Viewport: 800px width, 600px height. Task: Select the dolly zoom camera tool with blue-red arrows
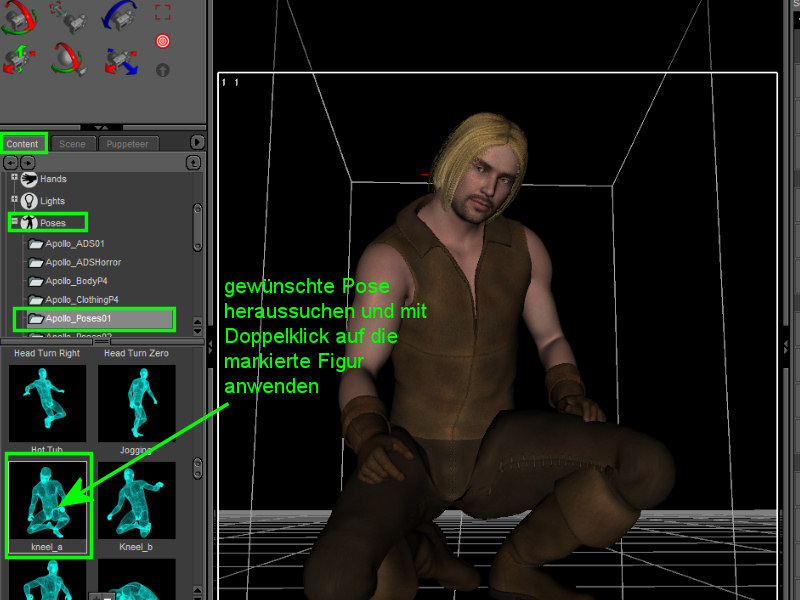coord(121,61)
